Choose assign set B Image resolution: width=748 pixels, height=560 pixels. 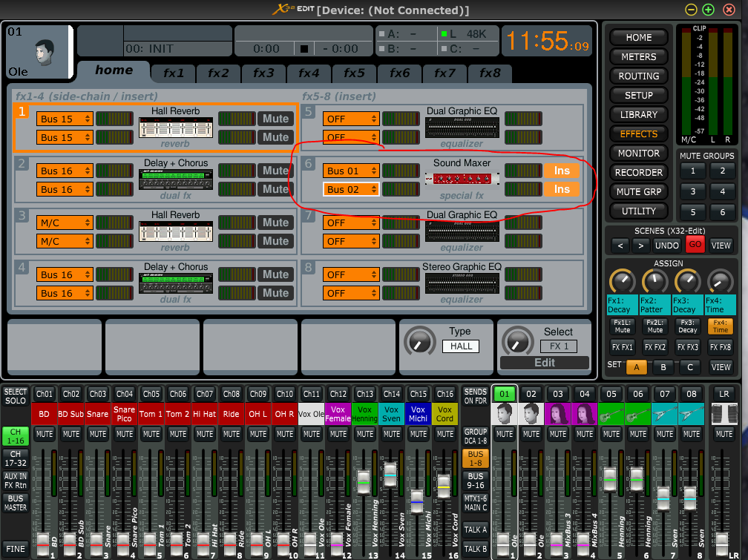tap(663, 367)
